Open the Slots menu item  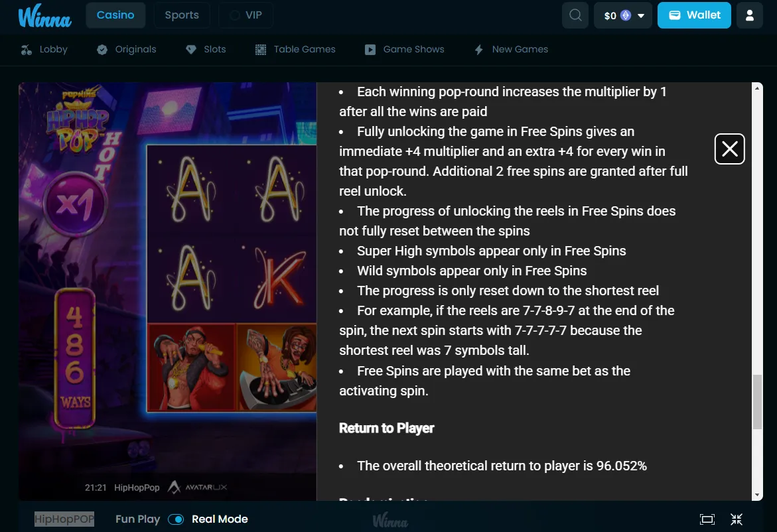206,50
